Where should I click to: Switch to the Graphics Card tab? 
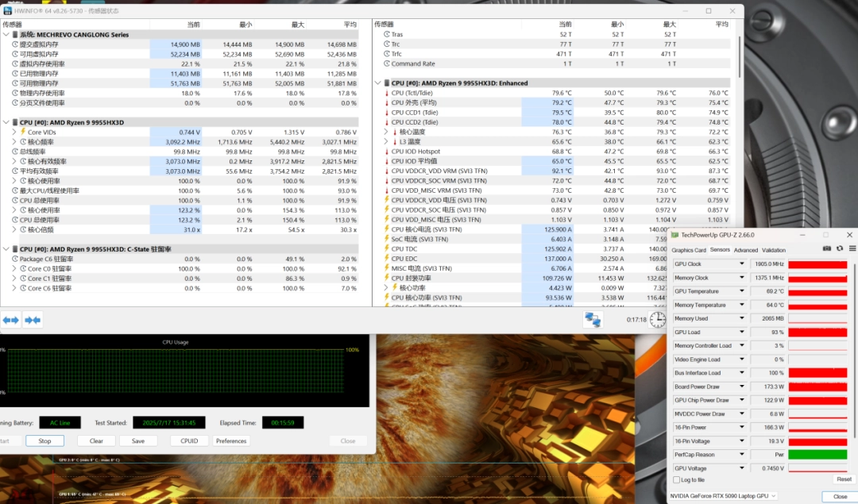click(689, 250)
